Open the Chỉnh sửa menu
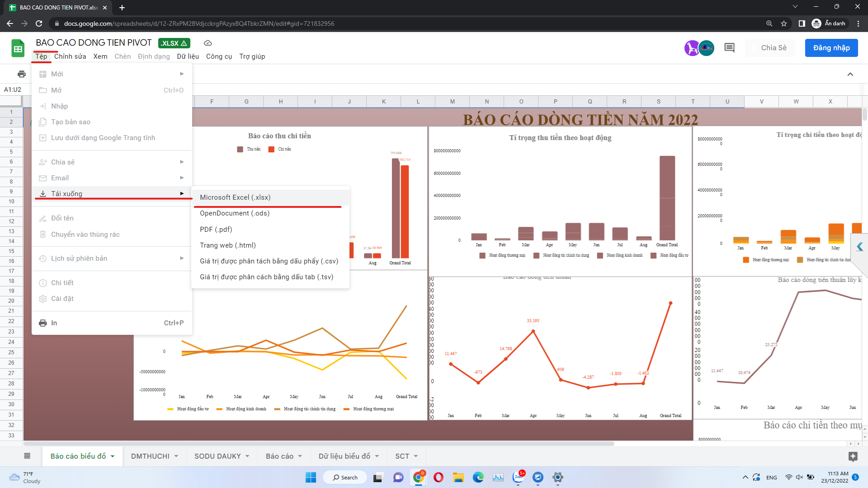The width and height of the screenshot is (868, 488). (x=70, y=56)
